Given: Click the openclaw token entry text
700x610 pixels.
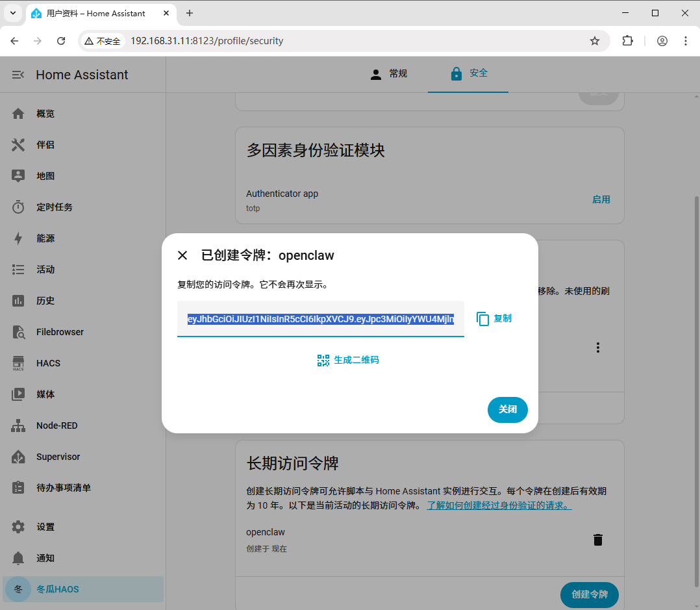Looking at the screenshot, I should pos(265,532).
